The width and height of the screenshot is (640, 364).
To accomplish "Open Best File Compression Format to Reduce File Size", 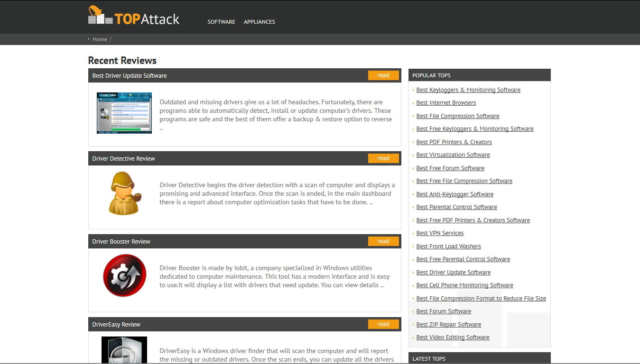I will pos(481,299).
